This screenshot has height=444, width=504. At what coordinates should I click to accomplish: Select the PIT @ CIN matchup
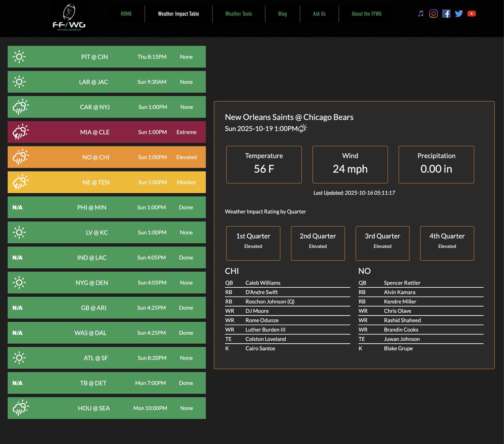point(107,57)
